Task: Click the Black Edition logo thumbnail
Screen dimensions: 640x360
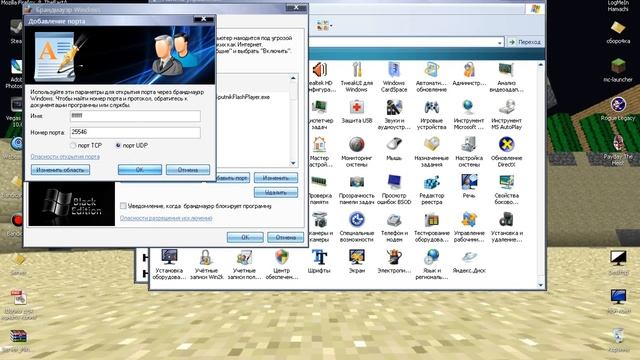Action: 71,204
